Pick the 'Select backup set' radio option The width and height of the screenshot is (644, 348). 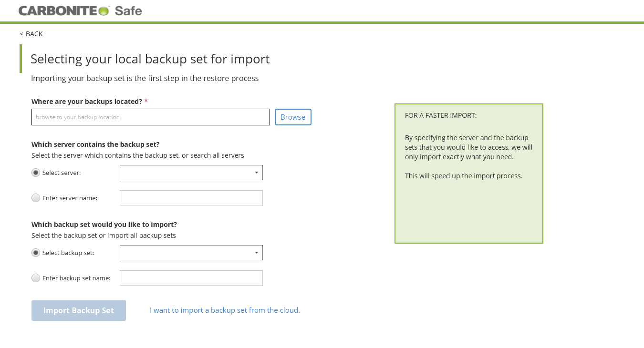point(36,253)
